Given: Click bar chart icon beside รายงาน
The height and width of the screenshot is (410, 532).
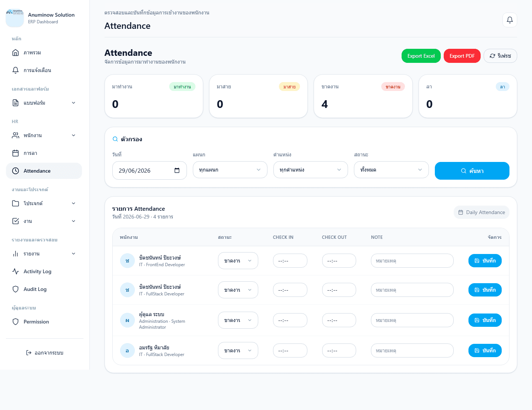Looking at the screenshot, I should click(x=16, y=254).
